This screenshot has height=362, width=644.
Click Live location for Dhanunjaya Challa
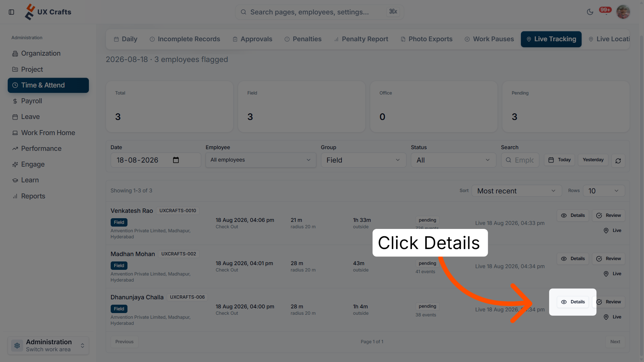612,317
